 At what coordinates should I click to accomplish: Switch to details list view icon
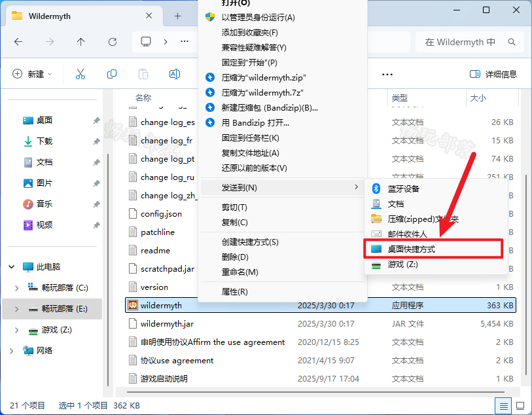click(x=503, y=406)
